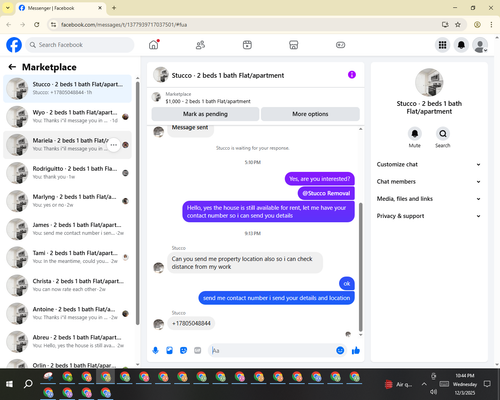Viewport: 500px width, 400px height.
Task: Open Chrome's three-dot menu
Action: point(491,25)
